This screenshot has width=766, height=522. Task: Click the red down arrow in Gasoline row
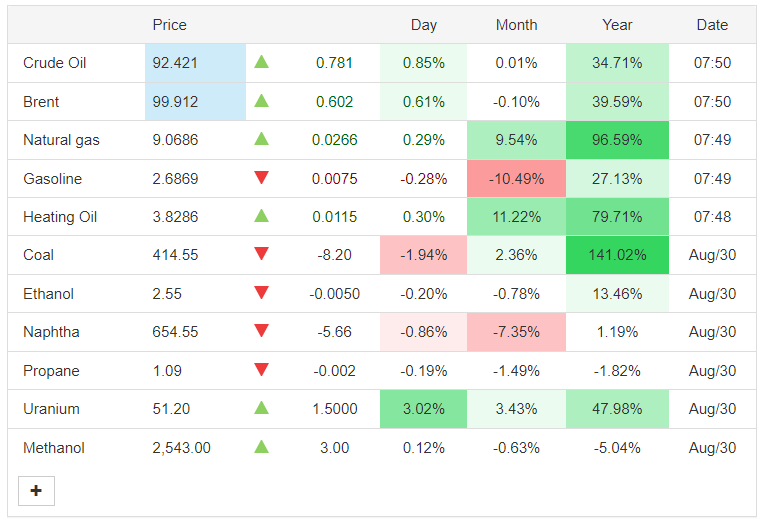[x=261, y=178]
